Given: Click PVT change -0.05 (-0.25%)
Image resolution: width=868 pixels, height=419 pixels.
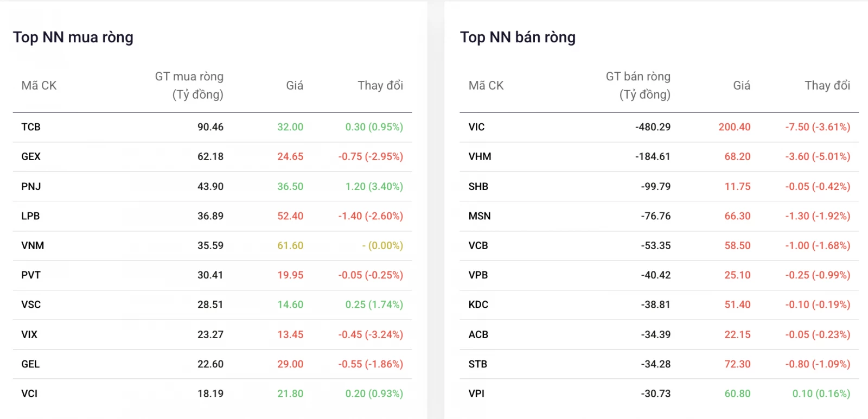Looking at the screenshot, I should [x=371, y=275].
